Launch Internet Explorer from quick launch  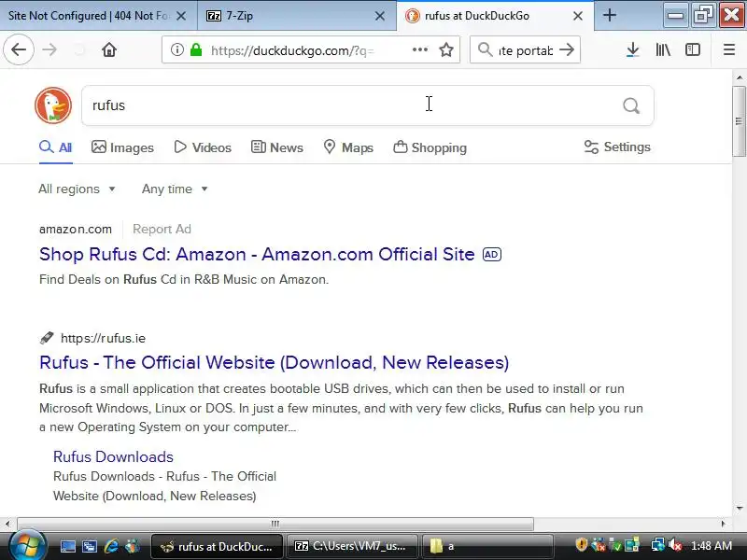coord(111,546)
